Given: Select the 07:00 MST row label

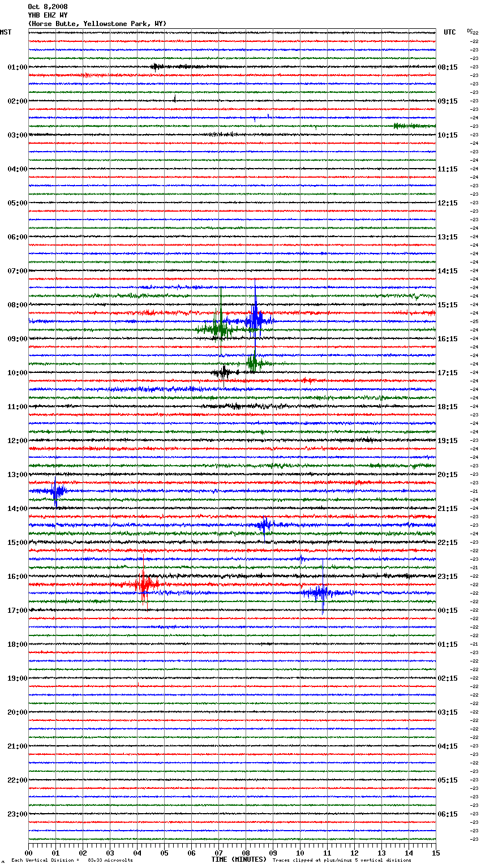Looking at the screenshot, I should pyautogui.click(x=18, y=271).
